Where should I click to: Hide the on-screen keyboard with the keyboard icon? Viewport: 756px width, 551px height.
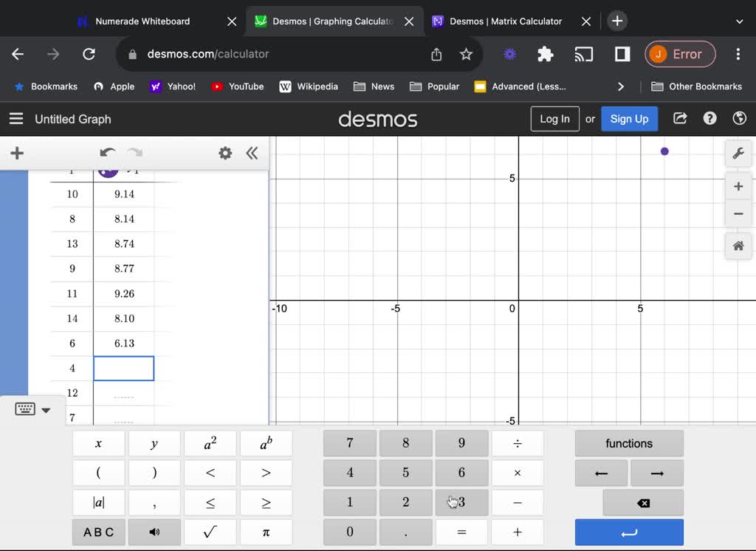click(24, 408)
